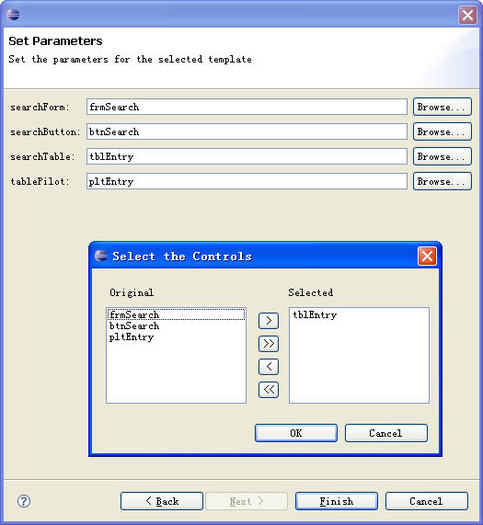Move item back left with single arrow
The width and height of the screenshot is (483, 525).
point(268,367)
